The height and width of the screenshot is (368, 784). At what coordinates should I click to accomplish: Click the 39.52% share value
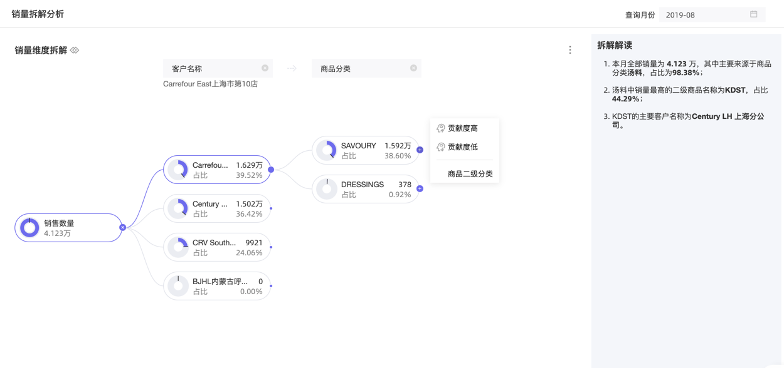[x=249, y=175]
